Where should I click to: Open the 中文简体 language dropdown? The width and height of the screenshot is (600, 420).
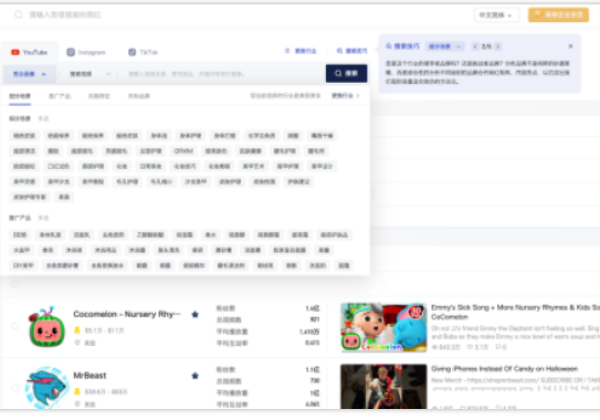pyautogui.click(x=496, y=15)
